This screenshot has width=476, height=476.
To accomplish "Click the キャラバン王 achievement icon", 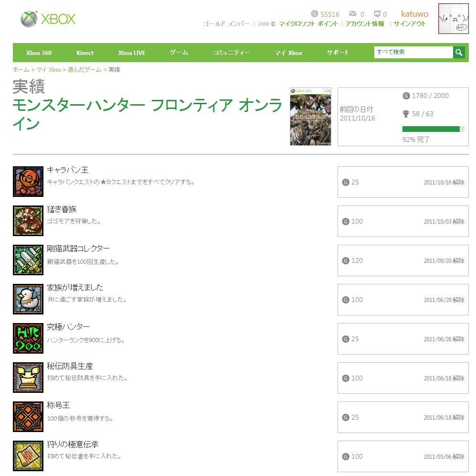I will 28,182.
